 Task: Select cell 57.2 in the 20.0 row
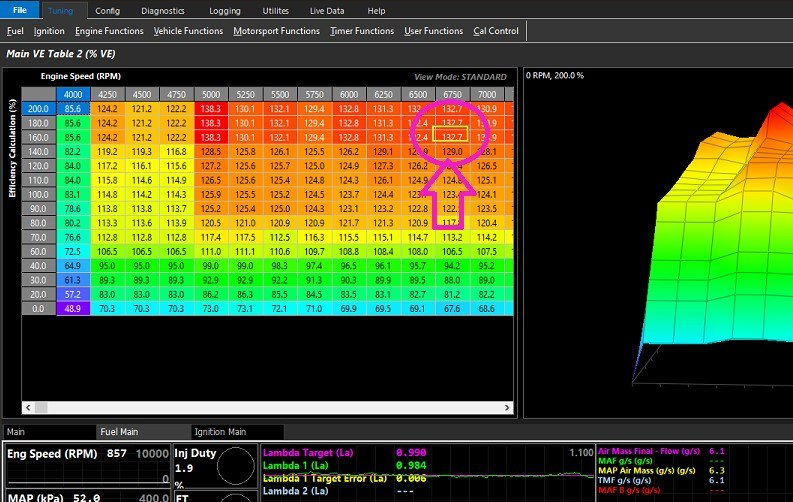[73, 294]
